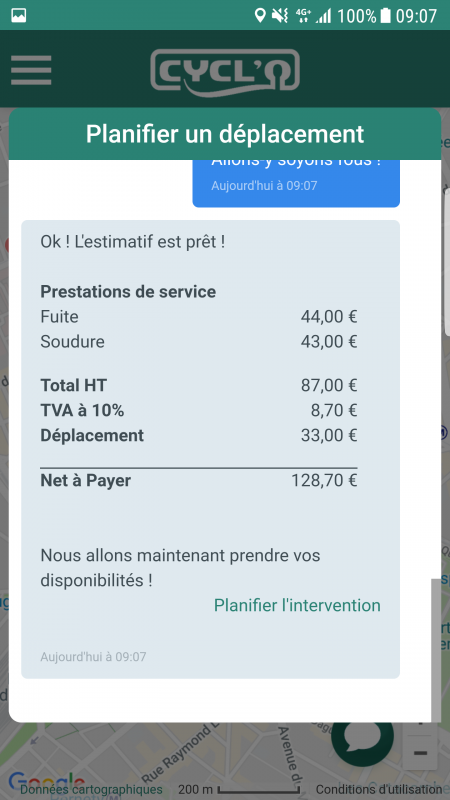Image resolution: width=450 pixels, height=800 pixels.
Task: Open the hamburger menu
Action: (x=31, y=70)
